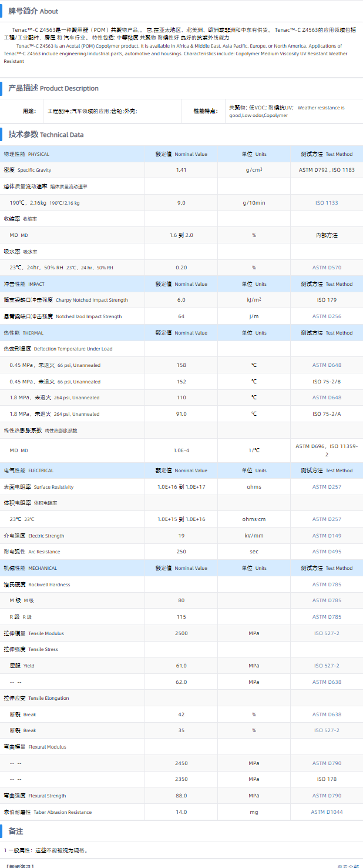Click ASTM D790 in Flexural Strength row
Image resolution: width=363 pixels, height=868 pixels.
coord(327,796)
